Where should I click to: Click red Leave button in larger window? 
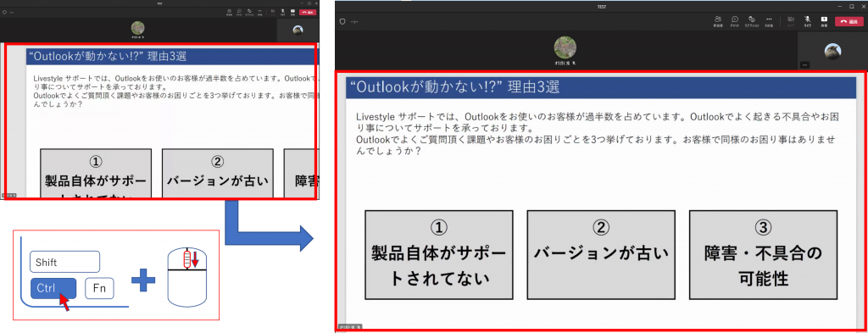(x=849, y=21)
